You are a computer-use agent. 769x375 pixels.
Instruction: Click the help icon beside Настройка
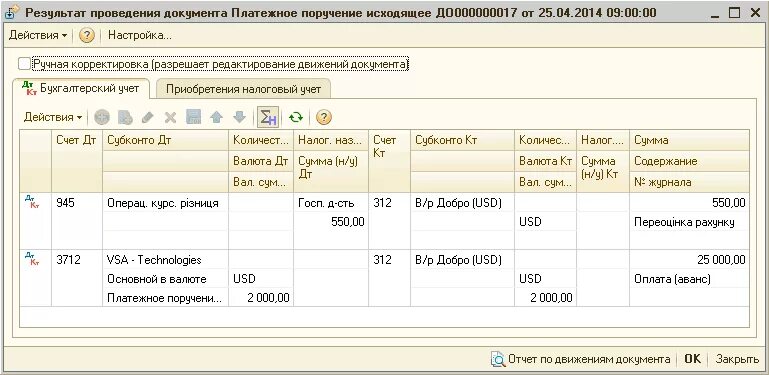point(86,35)
